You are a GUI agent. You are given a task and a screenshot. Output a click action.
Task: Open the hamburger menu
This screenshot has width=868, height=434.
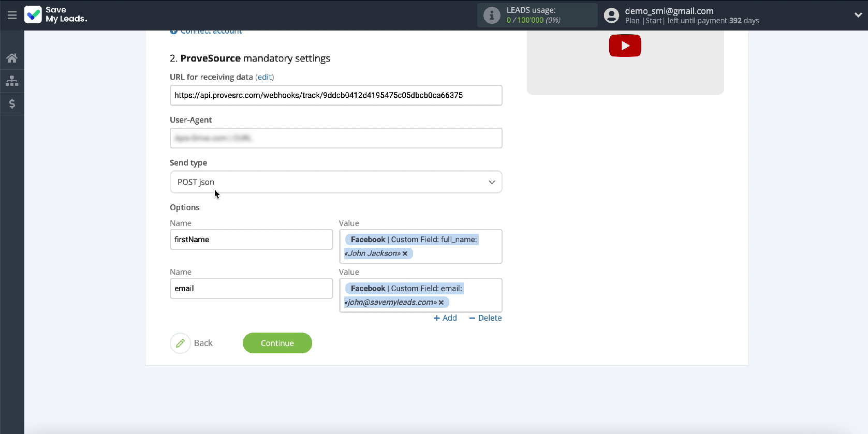[12, 15]
